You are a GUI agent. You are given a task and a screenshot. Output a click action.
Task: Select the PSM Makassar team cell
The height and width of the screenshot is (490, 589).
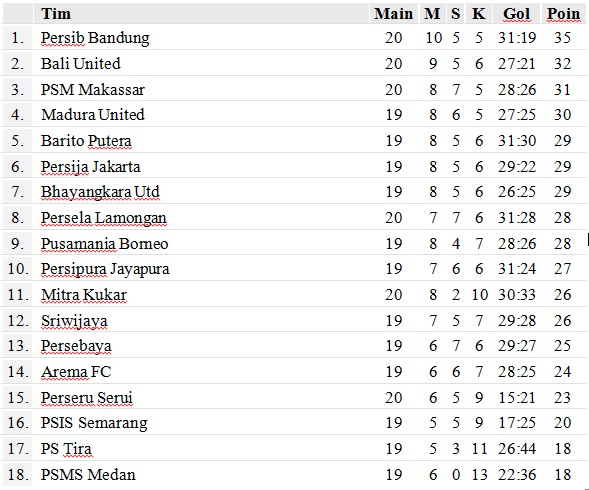(x=93, y=90)
